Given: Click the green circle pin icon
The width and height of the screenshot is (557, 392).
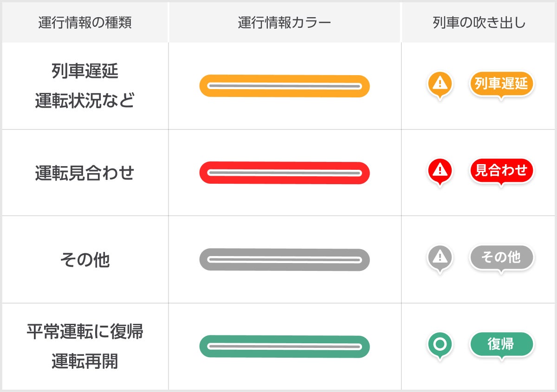Looking at the screenshot, I should (x=440, y=345).
